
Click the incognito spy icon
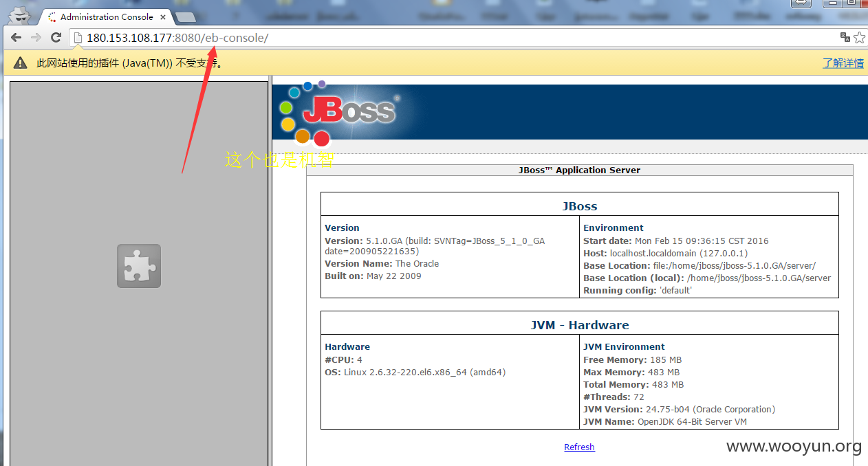[x=23, y=13]
